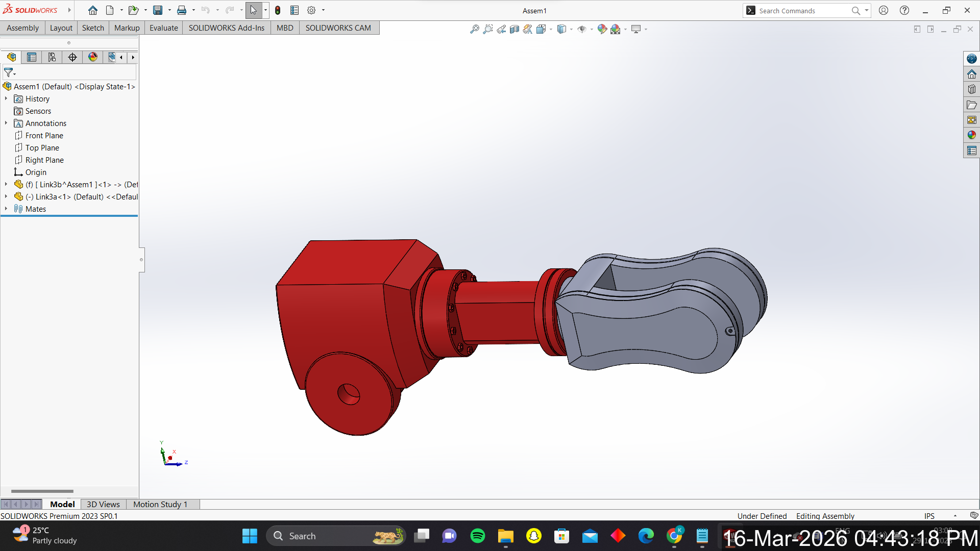The image size is (980, 551).
Task: Open the Display Style dropdown arrow
Action: [571, 29]
